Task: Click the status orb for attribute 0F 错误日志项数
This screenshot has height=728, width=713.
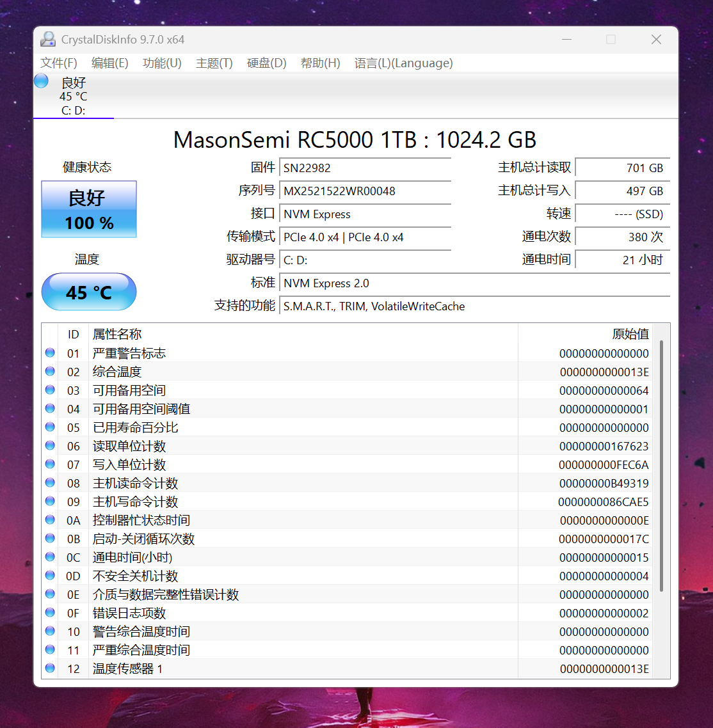Action: pyautogui.click(x=50, y=613)
